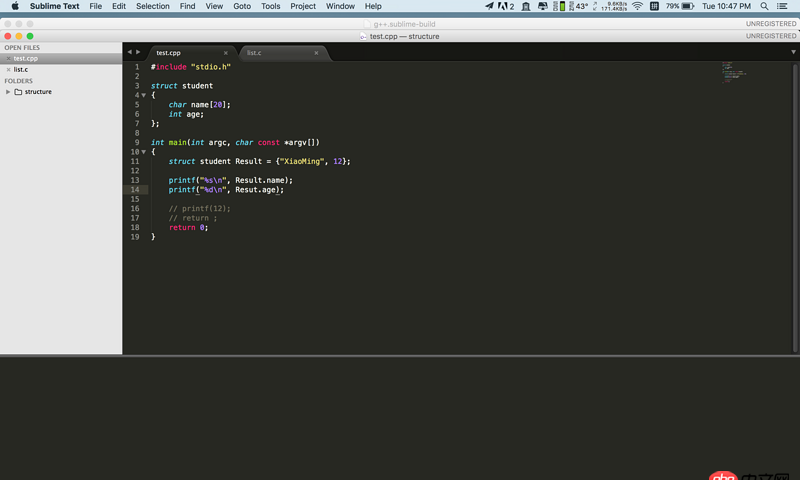Go to next tab arrow
The image size is (800, 480).
click(138, 52)
